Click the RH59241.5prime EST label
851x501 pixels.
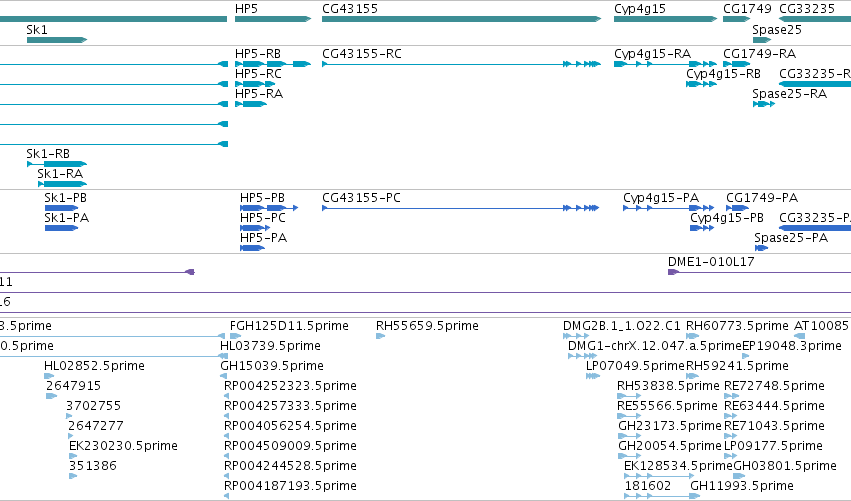[x=737, y=366]
